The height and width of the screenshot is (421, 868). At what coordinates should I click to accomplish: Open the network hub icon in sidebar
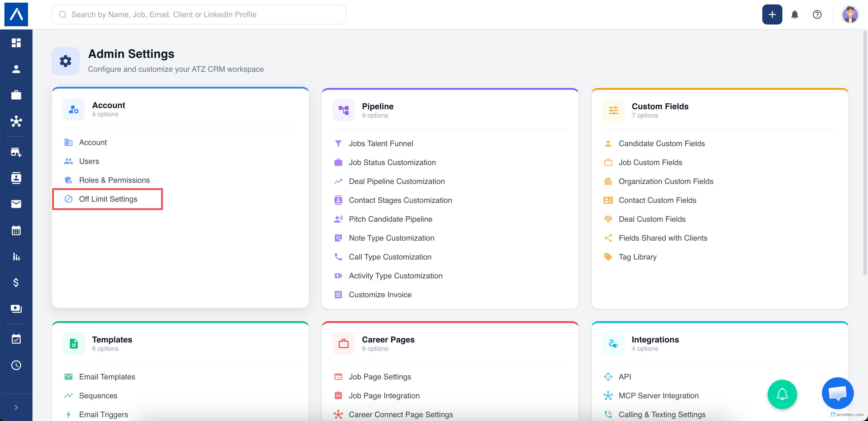16,121
